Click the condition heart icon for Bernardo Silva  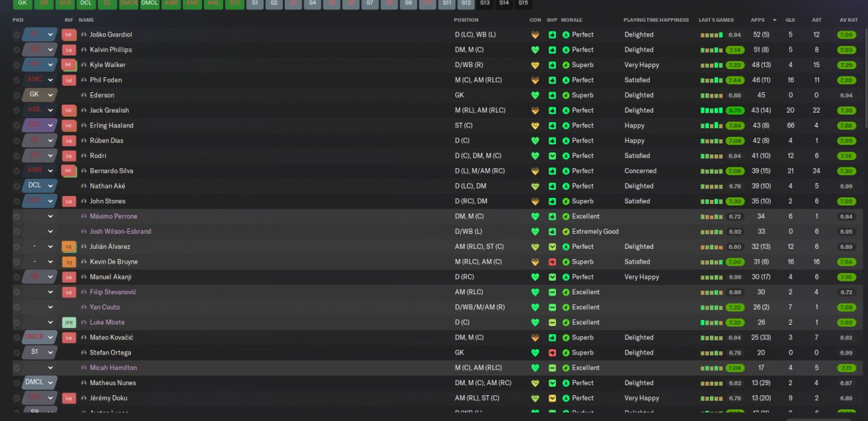coord(535,171)
